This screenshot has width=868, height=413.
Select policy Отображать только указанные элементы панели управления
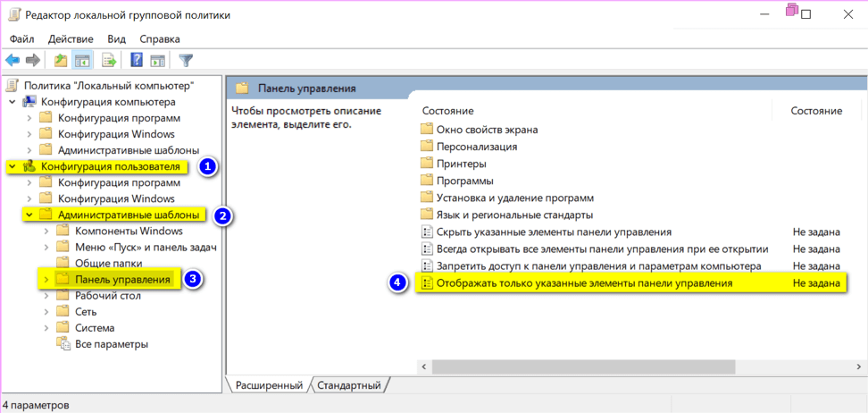tap(584, 283)
